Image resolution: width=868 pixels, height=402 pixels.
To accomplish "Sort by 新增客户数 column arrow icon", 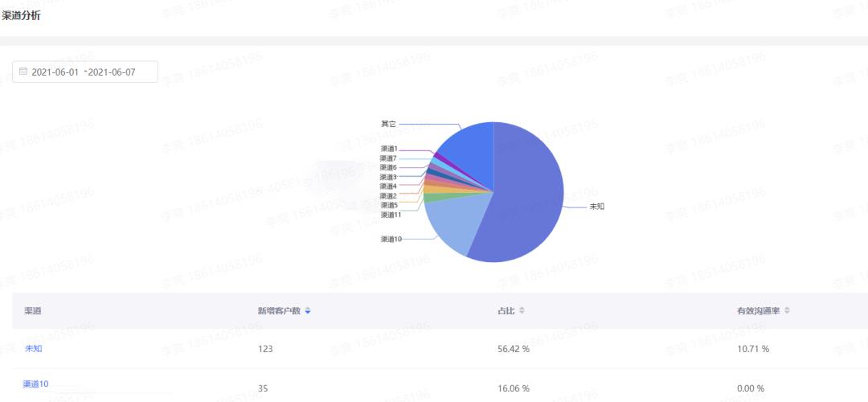I will tap(308, 311).
